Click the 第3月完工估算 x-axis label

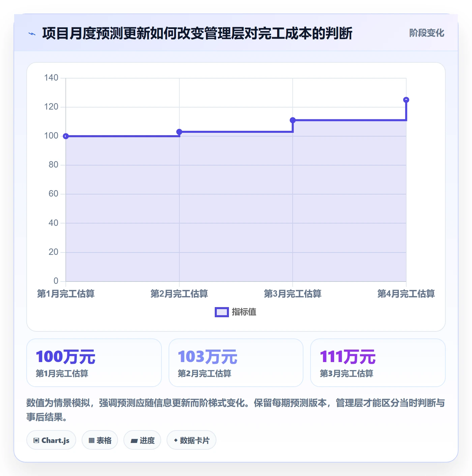(x=293, y=294)
